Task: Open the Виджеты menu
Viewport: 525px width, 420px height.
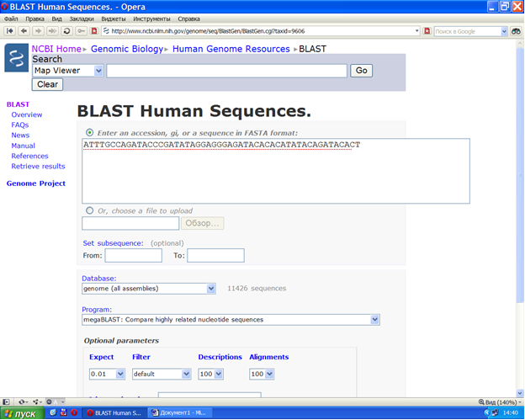Action: 114,19
